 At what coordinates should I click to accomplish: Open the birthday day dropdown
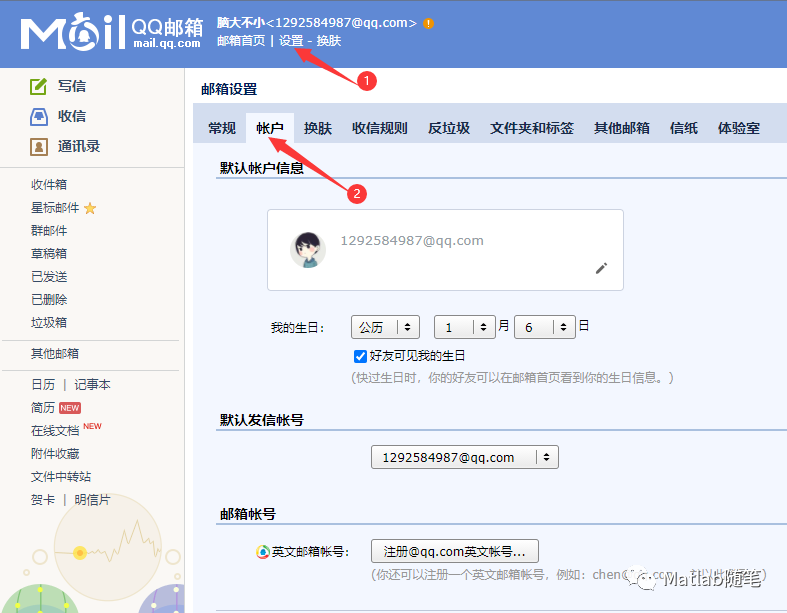tap(545, 327)
